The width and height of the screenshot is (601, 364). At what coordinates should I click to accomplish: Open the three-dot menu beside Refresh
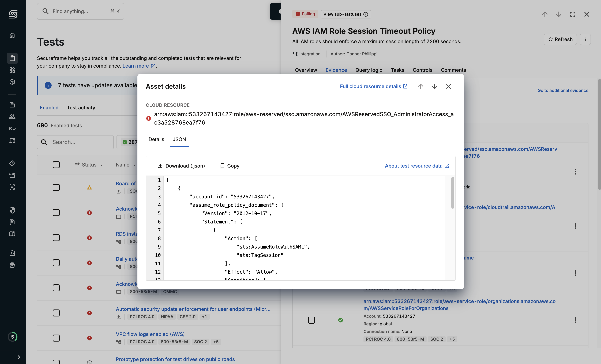(585, 40)
